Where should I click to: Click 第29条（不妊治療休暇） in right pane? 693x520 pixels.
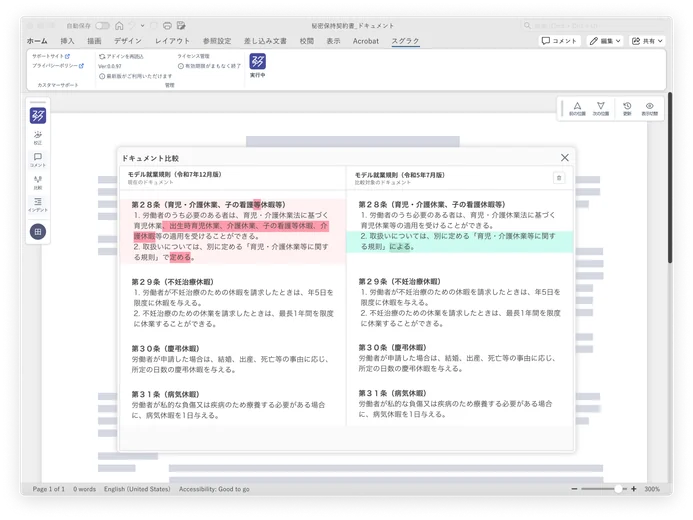coord(400,281)
